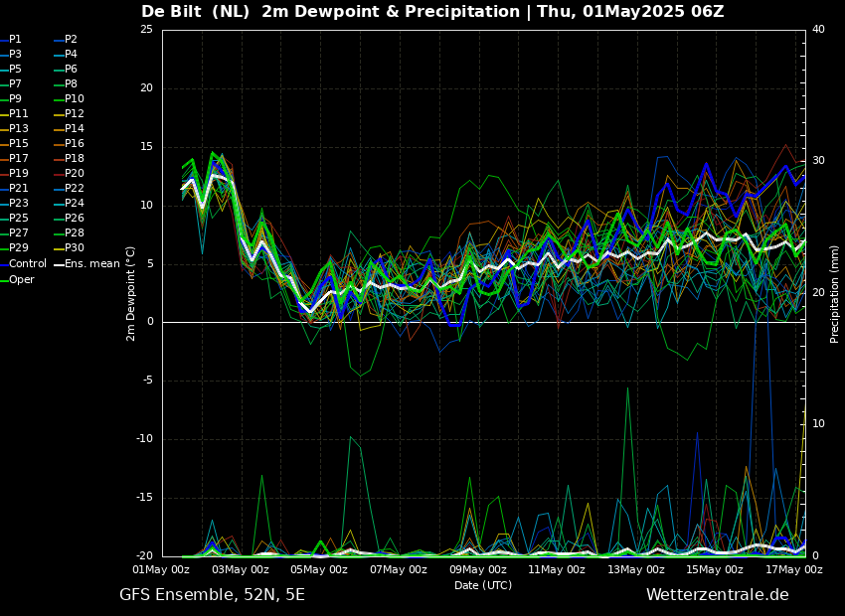Click the P2 legend entry
This screenshot has height=616, width=845.
coord(66,40)
